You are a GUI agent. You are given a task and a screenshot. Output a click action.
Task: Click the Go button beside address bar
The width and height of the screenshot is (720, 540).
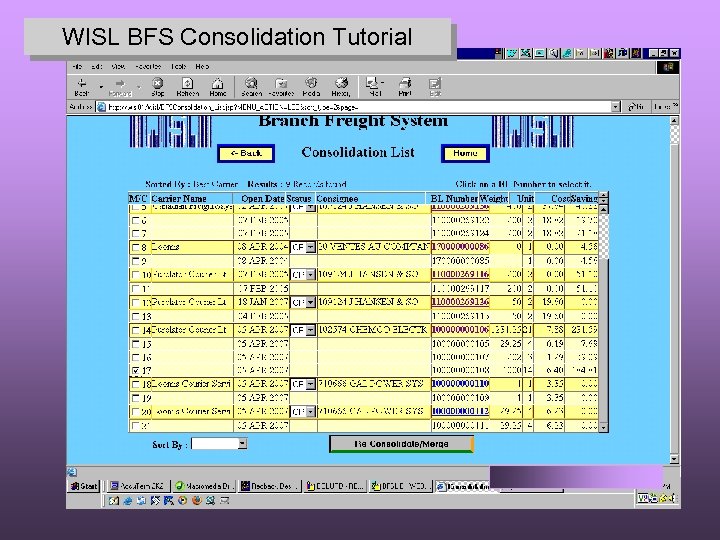(x=636, y=107)
